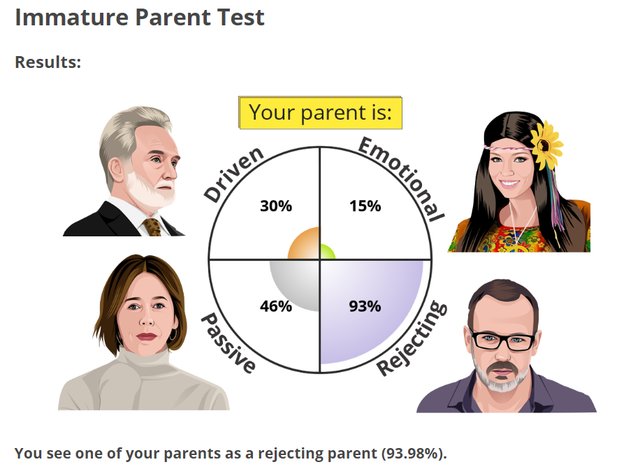
Task: Select the "Results:" subheading text
Action: [47, 62]
